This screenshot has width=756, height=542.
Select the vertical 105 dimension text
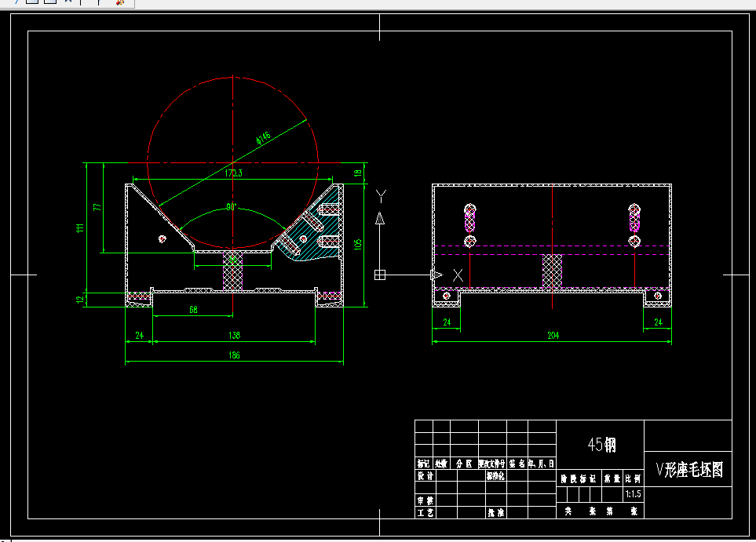[x=358, y=244]
